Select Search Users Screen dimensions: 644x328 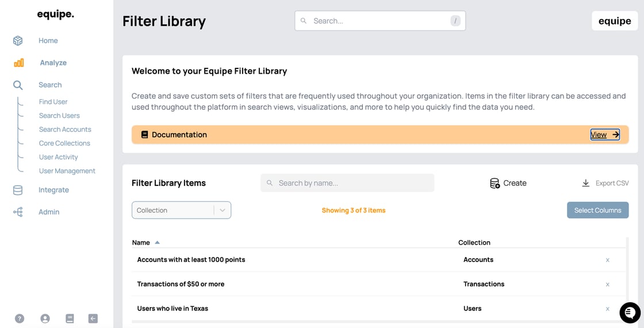(59, 116)
